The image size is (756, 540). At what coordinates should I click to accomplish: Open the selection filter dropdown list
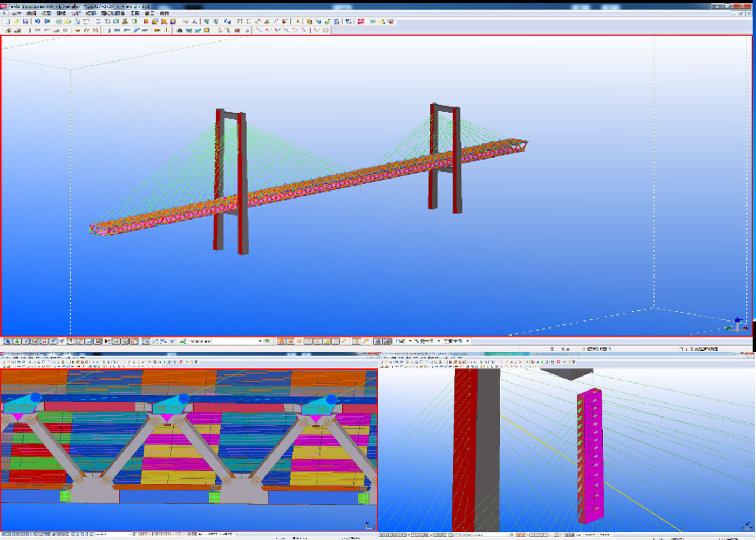pyautogui.click(x=260, y=341)
